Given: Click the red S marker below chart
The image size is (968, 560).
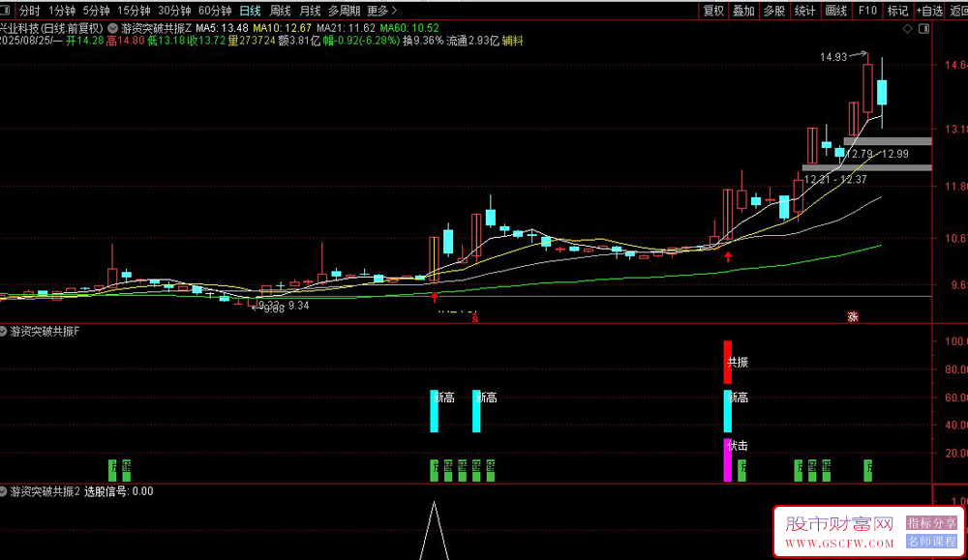Looking at the screenshot, I should coord(474,318).
